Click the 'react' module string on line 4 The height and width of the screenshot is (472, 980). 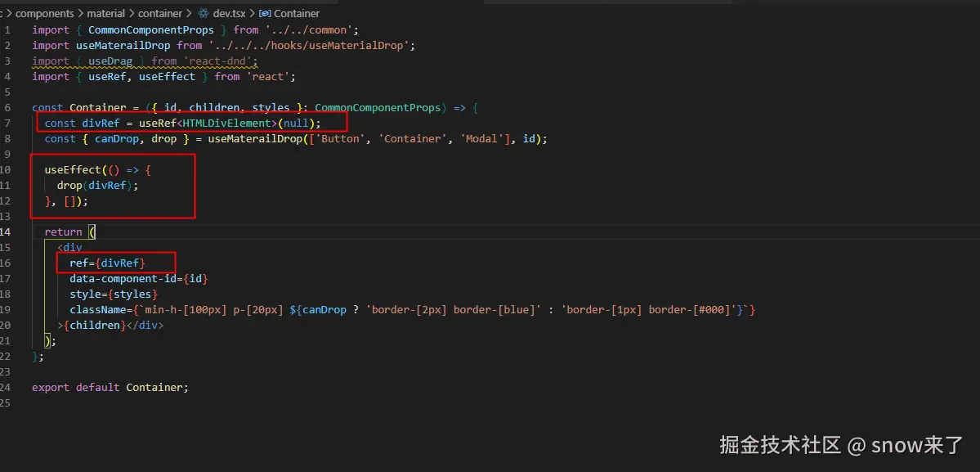267,76
